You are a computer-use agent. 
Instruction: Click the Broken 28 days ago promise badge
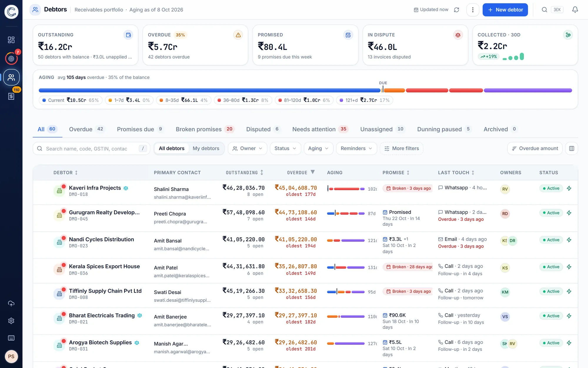[x=407, y=267]
